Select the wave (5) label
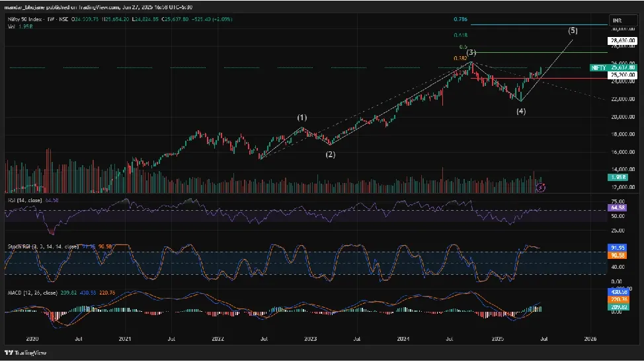 (x=573, y=30)
